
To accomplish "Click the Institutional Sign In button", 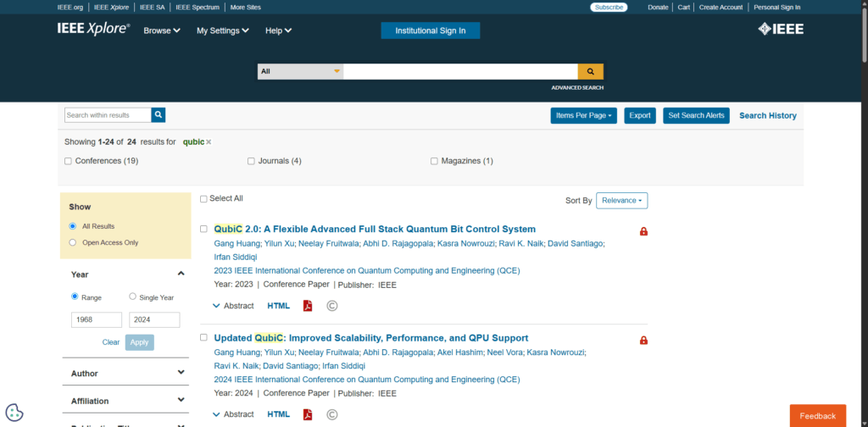I will tap(430, 30).
